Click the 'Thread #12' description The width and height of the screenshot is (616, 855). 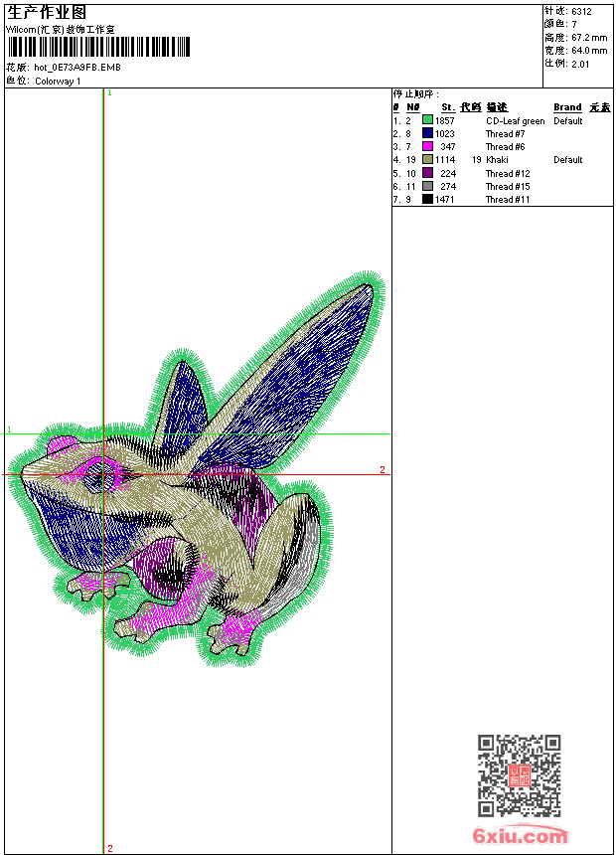(x=508, y=173)
